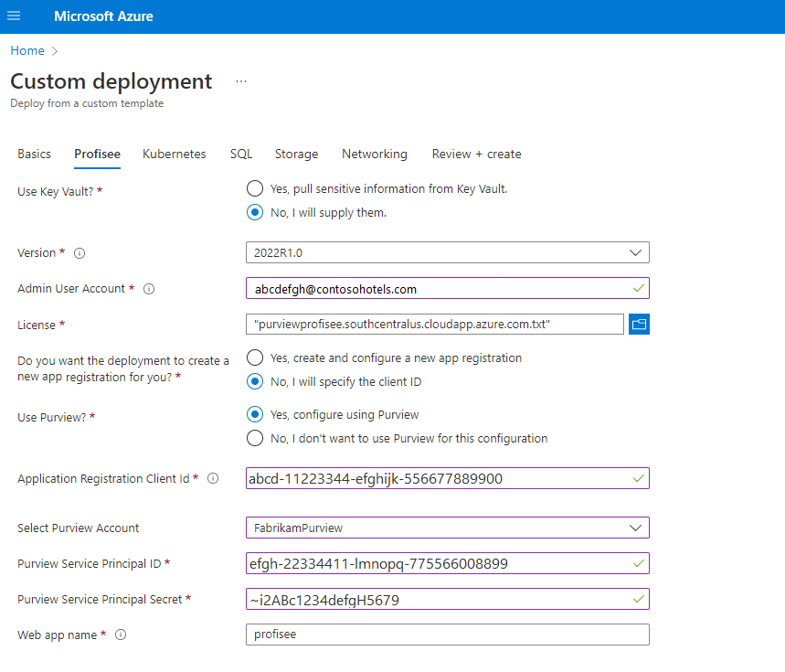Switch to the Networking tab

pos(375,155)
